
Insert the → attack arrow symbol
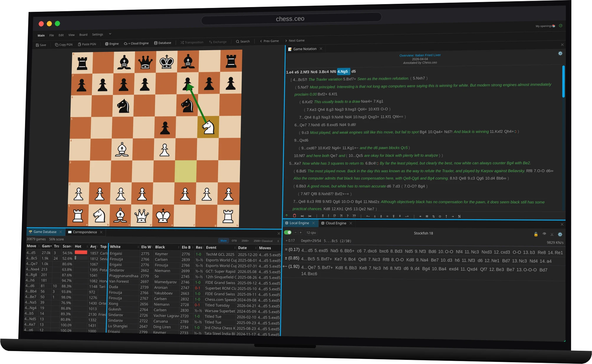click(x=453, y=216)
